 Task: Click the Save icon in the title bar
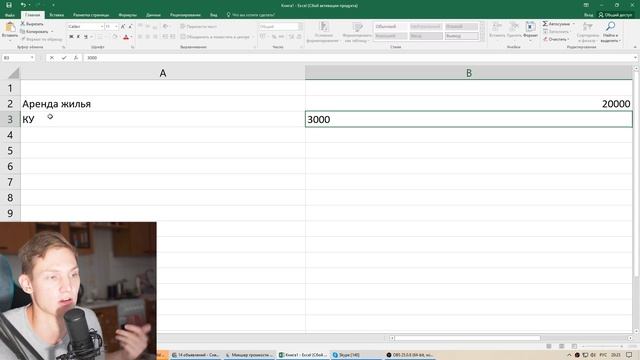(9, 5)
